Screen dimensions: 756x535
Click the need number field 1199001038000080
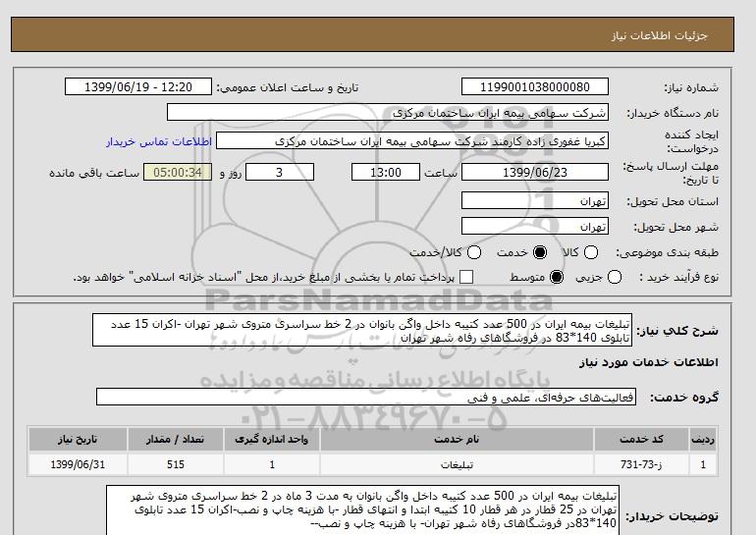point(535,86)
